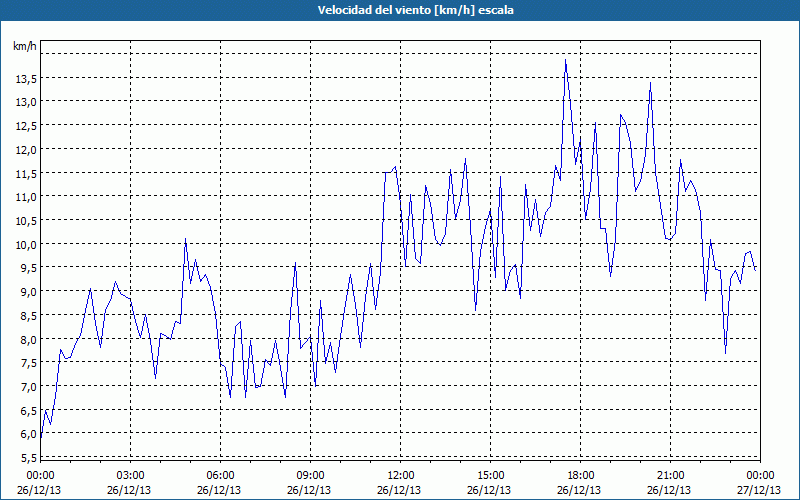
Task: Select the "13,0" value on the vertical axis
Action: [x=27, y=102]
